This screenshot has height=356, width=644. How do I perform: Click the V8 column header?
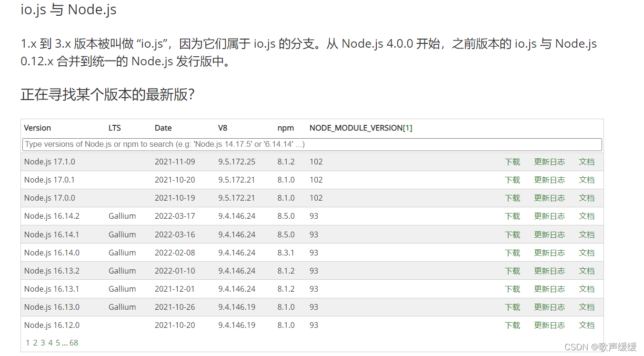(223, 128)
